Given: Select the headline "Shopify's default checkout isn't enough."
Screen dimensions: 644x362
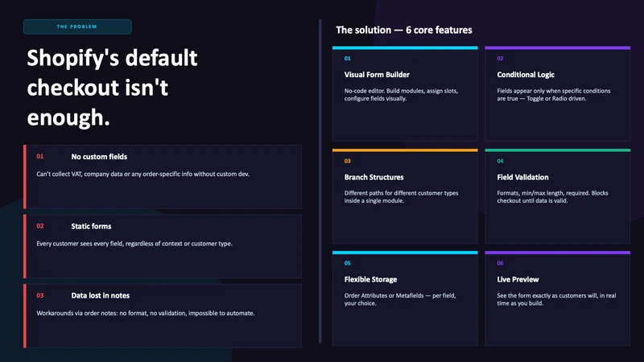Looking at the screenshot, I should click(112, 88).
